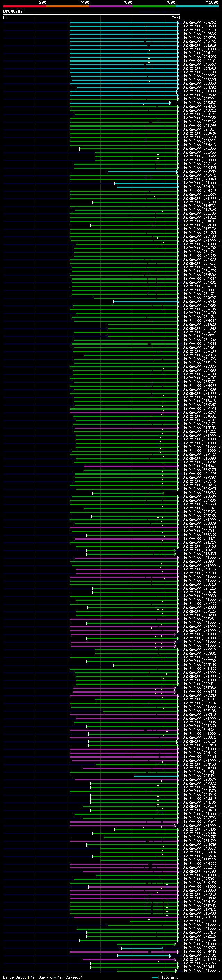Select the UniRef100_O22502 label
The height and width of the screenshot is (980, 222).
[x=199, y=95]
